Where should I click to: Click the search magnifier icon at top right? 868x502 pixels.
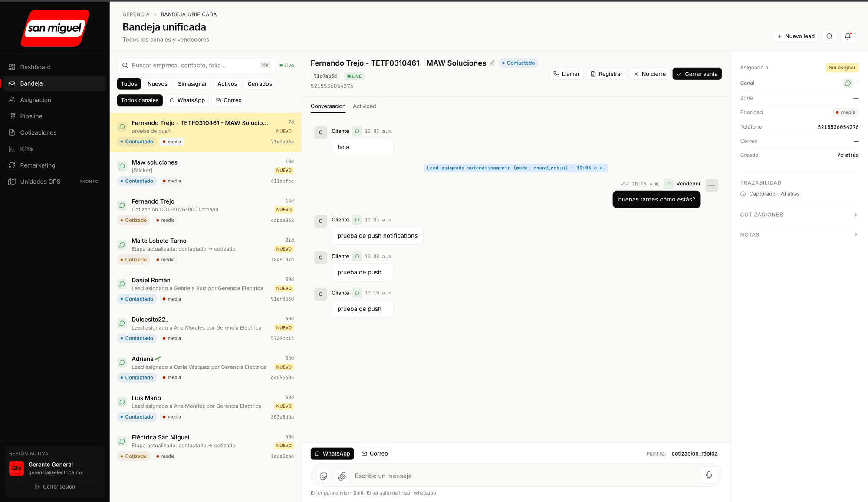click(x=829, y=36)
